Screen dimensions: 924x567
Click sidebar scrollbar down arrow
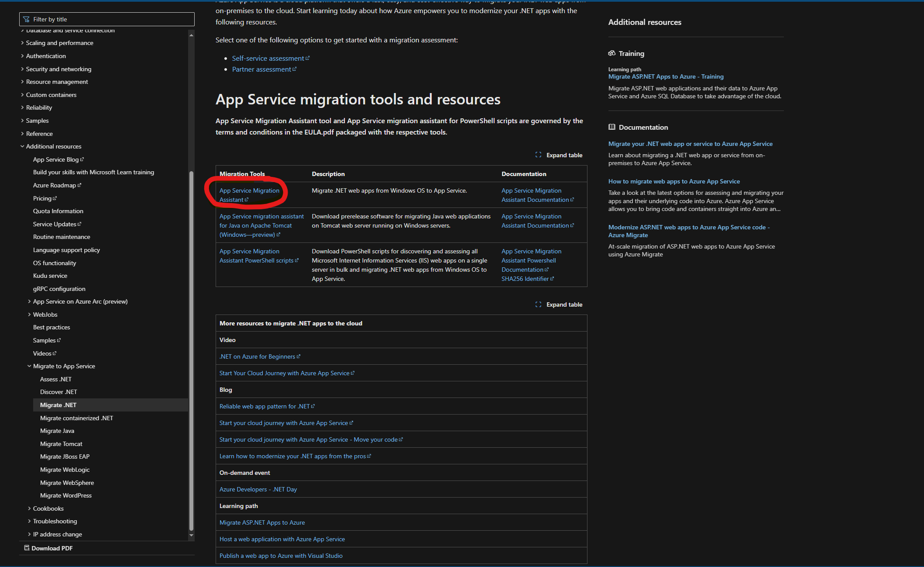191,535
